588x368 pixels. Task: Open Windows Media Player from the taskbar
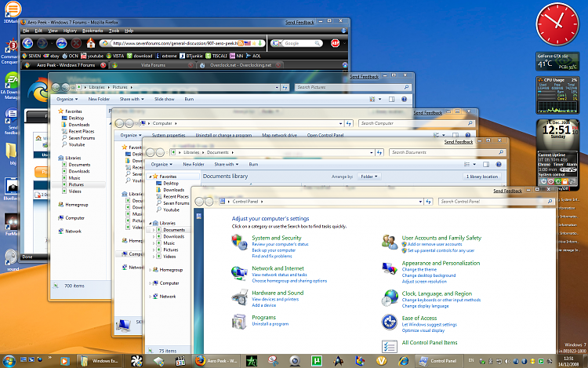(x=64, y=361)
